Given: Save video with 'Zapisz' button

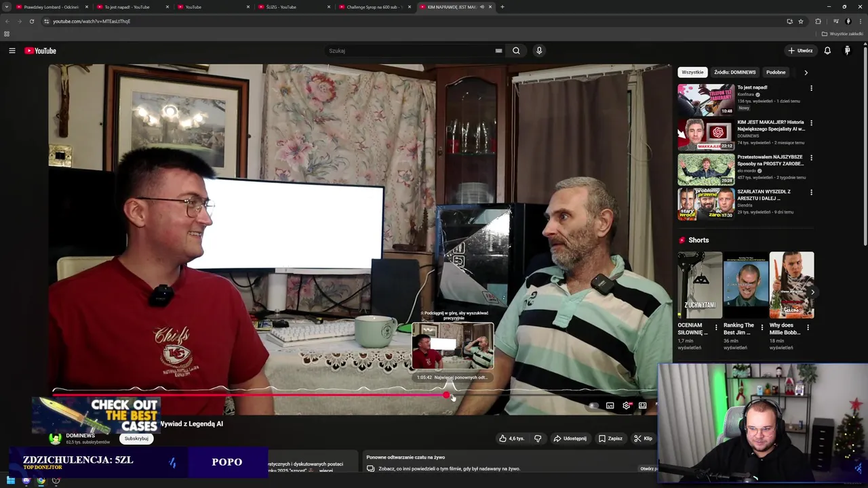Looking at the screenshot, I should tap(610, 439).
